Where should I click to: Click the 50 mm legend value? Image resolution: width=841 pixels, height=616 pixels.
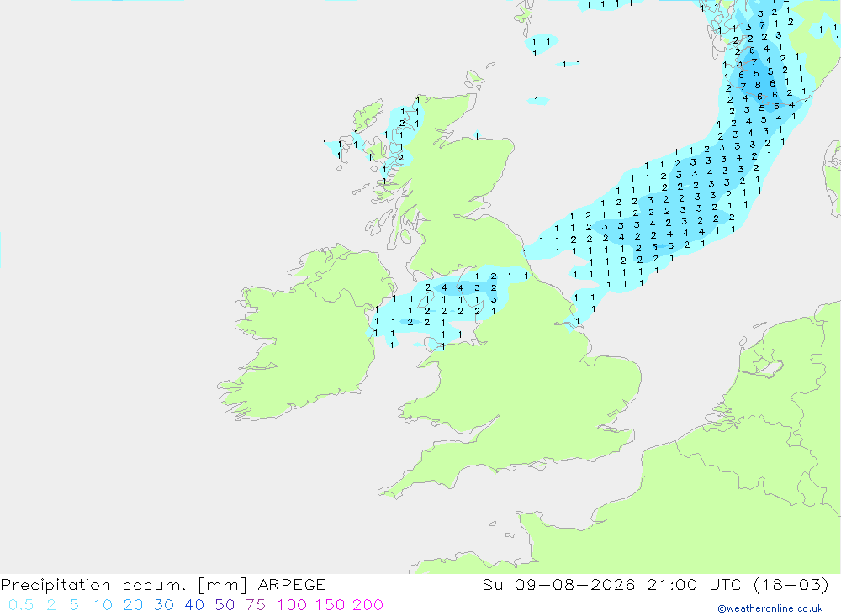225,605
